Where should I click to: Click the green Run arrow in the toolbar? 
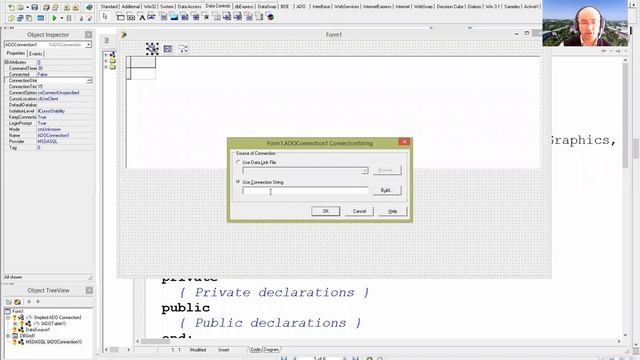(x=54, y=18)
